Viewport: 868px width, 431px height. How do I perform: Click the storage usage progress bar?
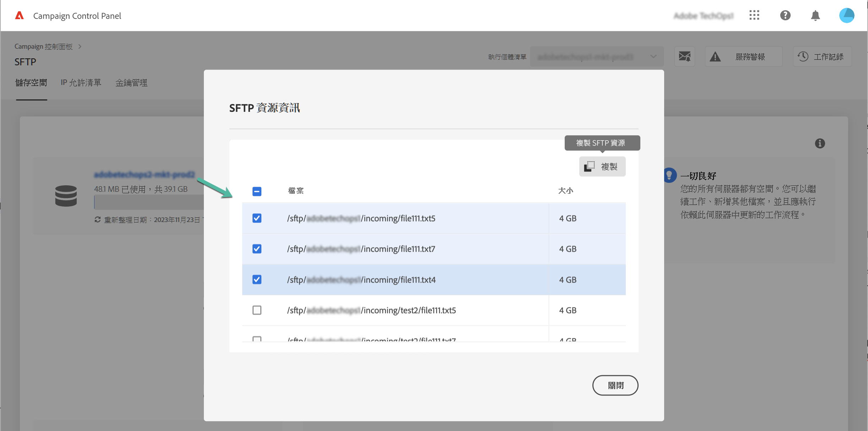tap(149, 203)
